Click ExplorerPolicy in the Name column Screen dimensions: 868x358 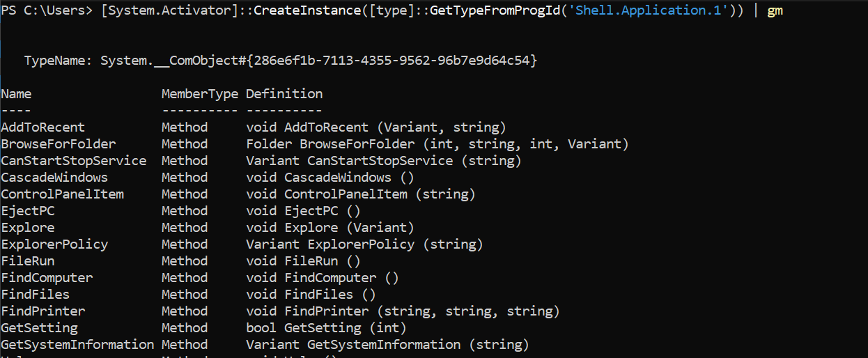(54, 244)
